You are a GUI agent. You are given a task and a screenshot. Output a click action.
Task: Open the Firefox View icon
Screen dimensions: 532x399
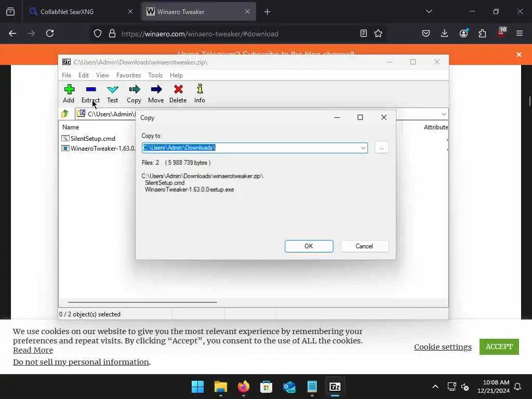[x=10, y=11]
